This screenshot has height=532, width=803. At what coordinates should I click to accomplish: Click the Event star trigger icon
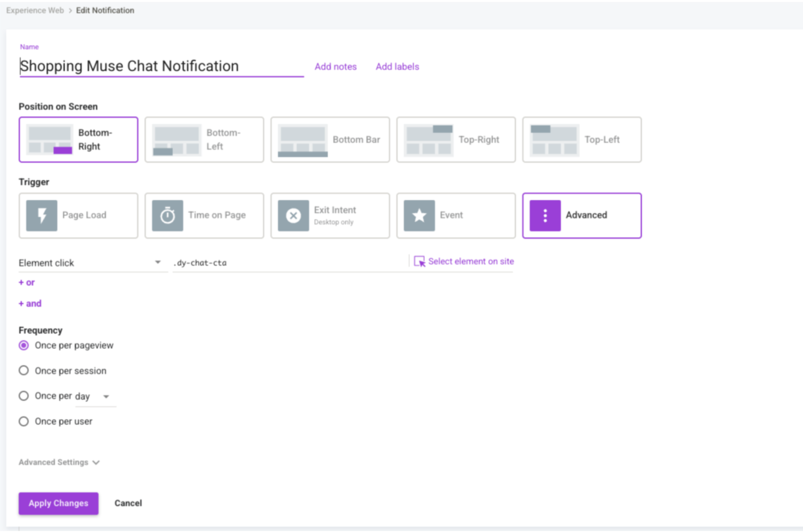pos(419,216)
